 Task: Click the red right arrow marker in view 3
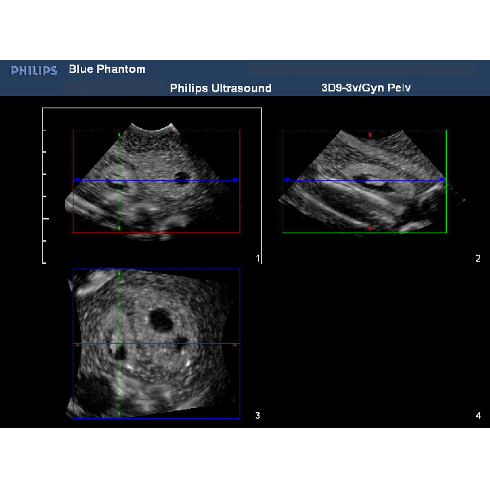(235, 345)
